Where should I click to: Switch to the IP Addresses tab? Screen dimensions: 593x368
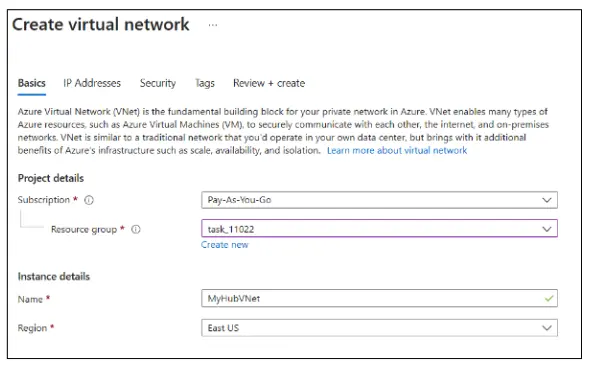pos(92,83)
